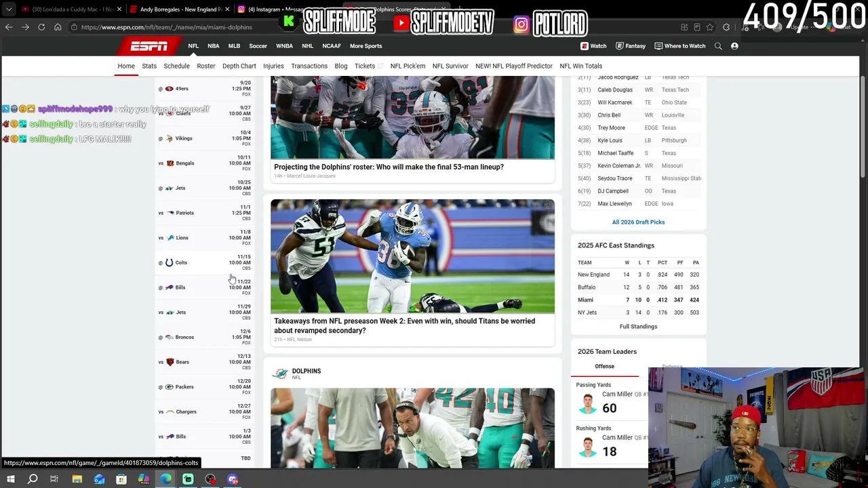Screen dimensions: 868x488
Task: Launch File Explorer from the taskbar
Action: (x=77, y=479)
